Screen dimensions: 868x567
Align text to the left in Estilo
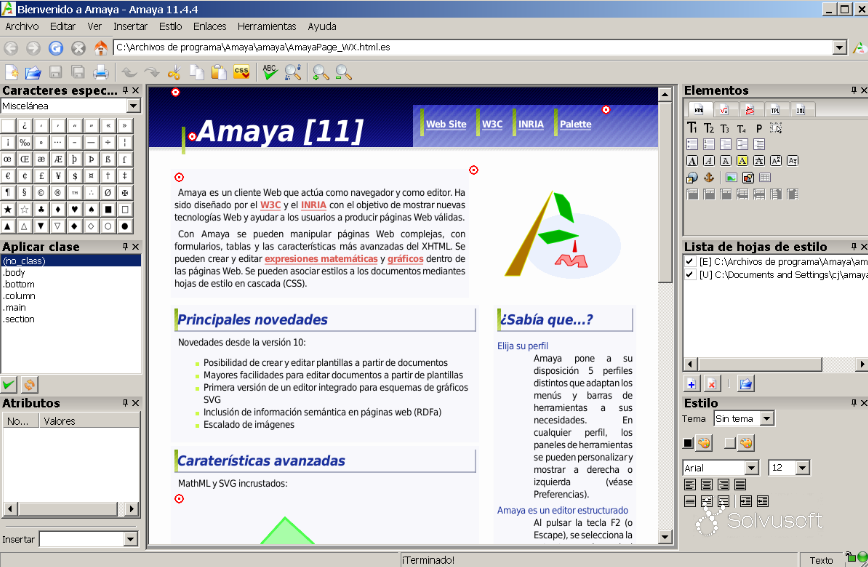690,484
